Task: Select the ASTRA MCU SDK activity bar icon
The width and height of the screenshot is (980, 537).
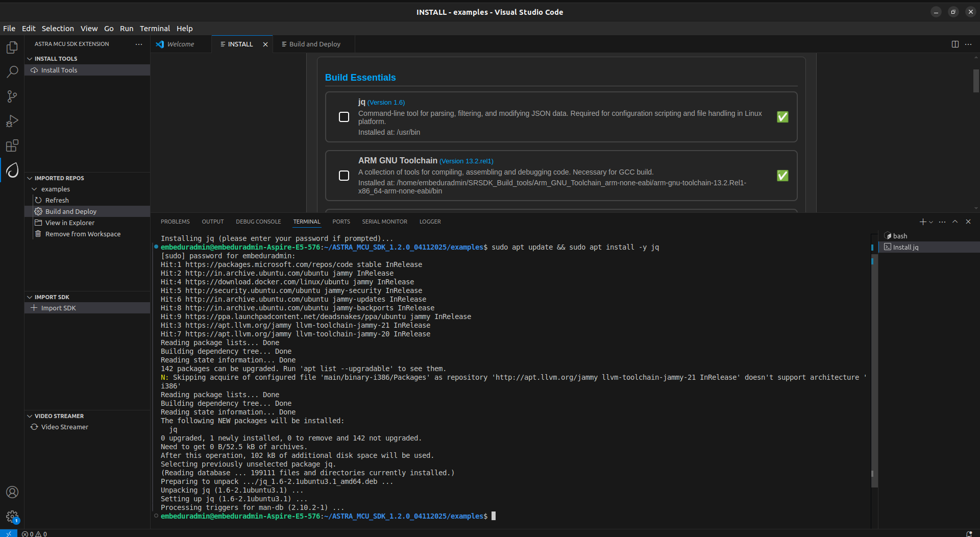Action: click(12, 170)
